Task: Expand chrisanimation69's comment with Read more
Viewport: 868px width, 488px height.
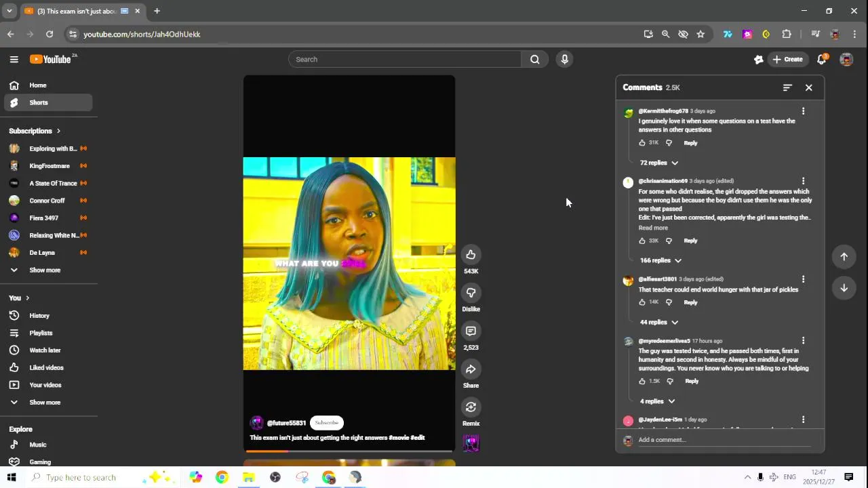Action: pyautogui.click(x=653, y=228)
